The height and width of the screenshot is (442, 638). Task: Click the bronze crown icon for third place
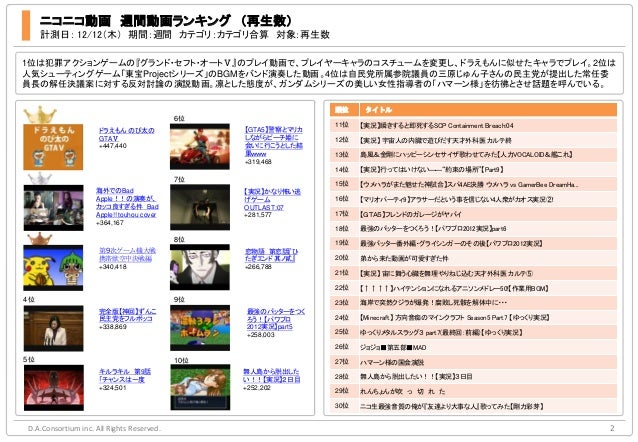click(x=40, y=239)
